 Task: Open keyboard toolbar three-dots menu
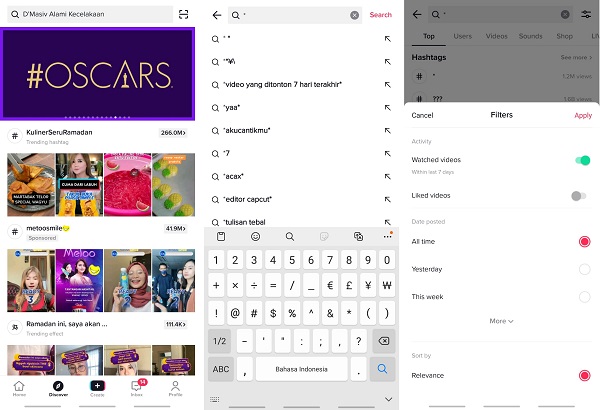click(388, 236)
